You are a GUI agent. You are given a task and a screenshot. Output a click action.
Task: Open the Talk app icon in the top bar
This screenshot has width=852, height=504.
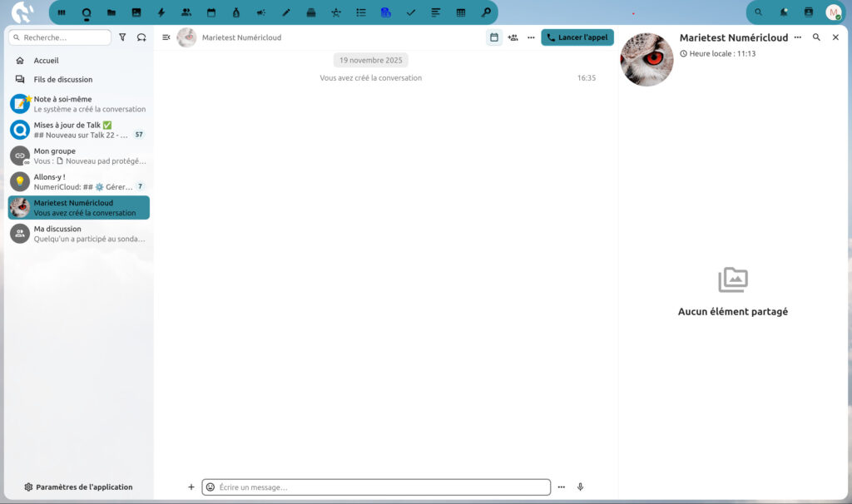[87, 12]
